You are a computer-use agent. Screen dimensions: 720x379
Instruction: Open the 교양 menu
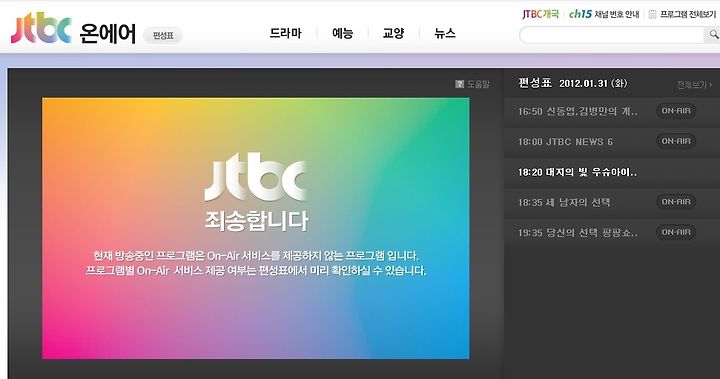click(394, 33)
